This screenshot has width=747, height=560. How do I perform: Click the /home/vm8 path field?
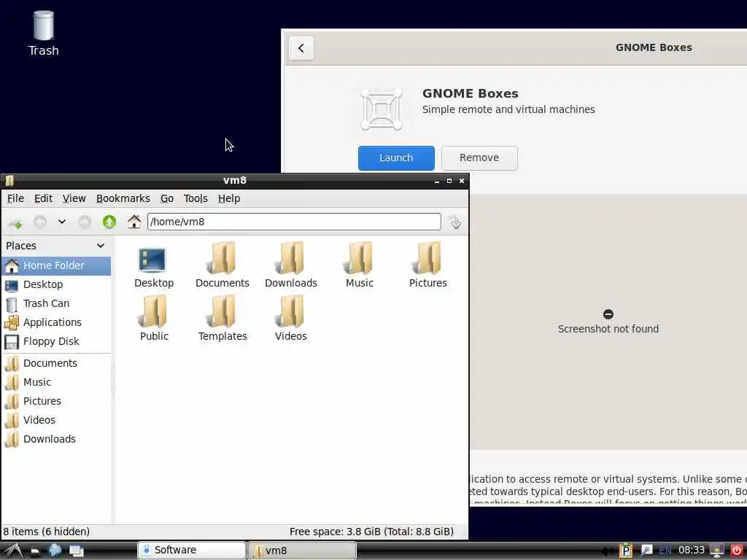[294, 222]
